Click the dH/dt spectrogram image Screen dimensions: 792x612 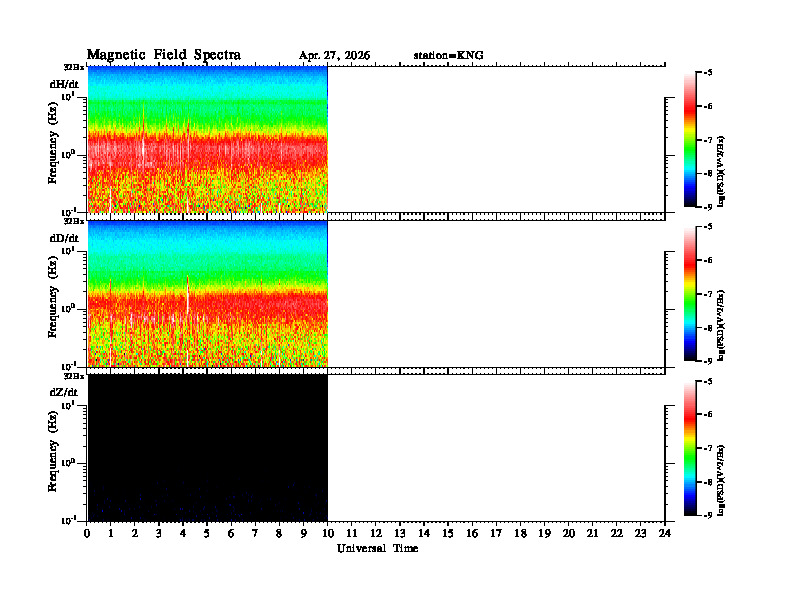[x=208, y=139]
